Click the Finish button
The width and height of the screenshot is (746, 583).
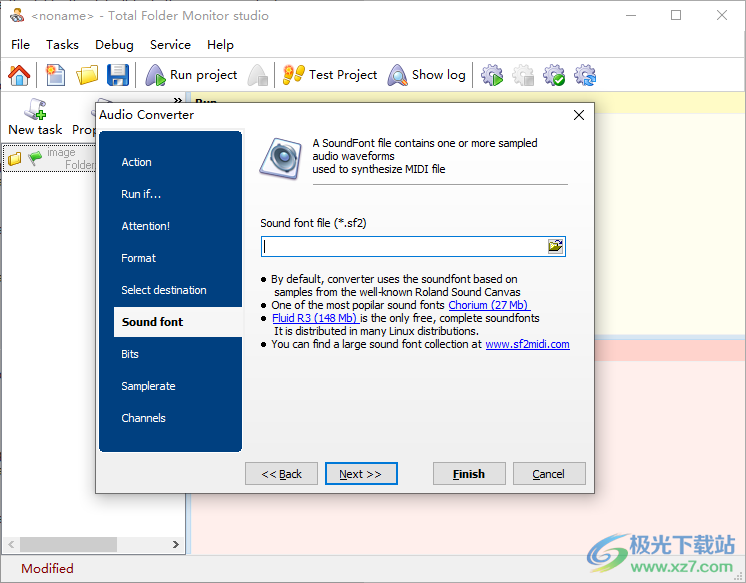pos(469,474)
